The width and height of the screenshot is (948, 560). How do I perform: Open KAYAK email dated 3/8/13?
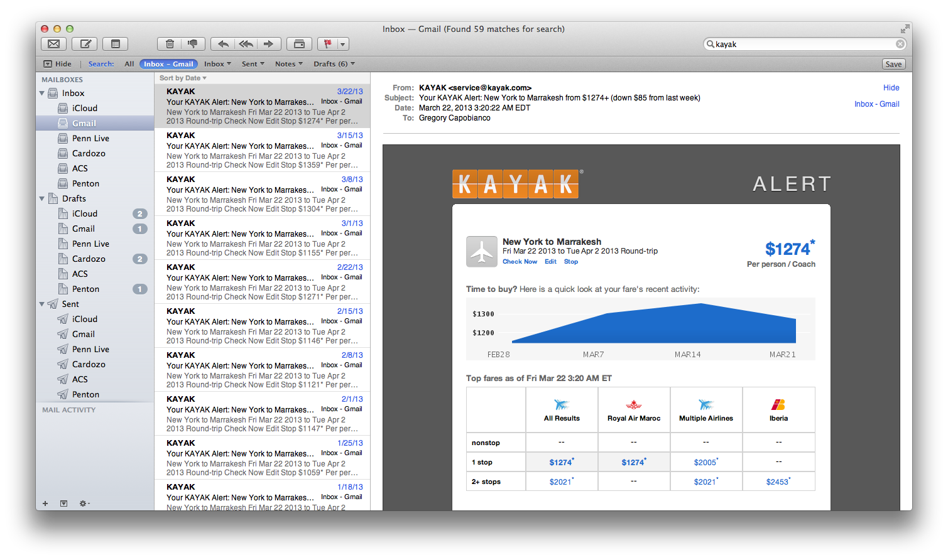(262, 194)
